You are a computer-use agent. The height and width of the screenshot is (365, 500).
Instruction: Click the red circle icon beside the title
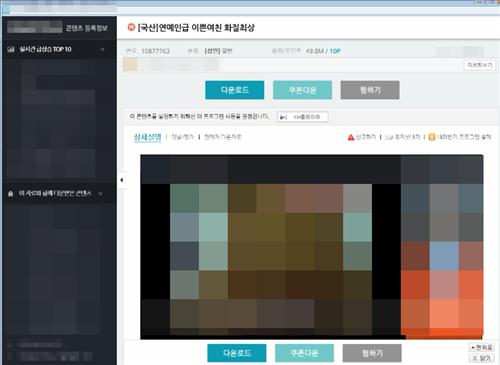click(x=131, y=27)
